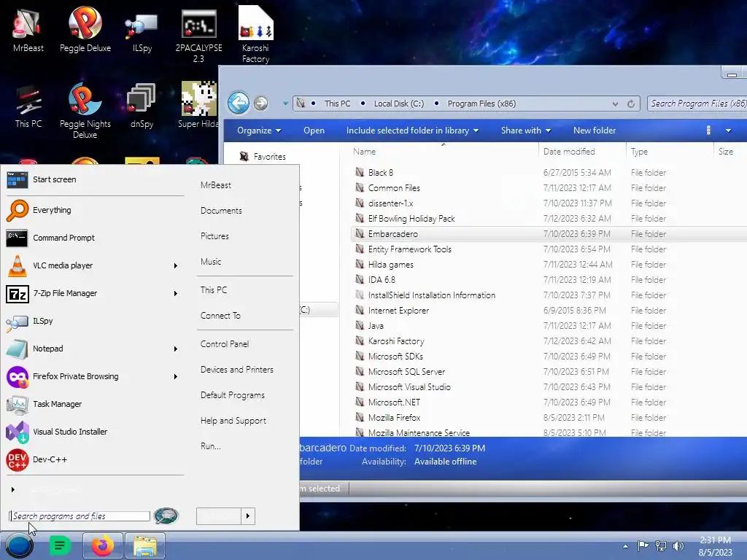Click the network tray icon
Image resolution: width=747 pixels, height=560 pixels.
pyautogui.click(x=661, y=545)
